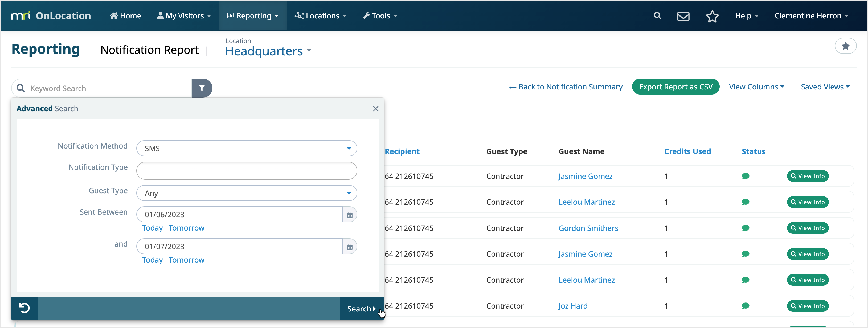Click status bubble in Gordon Smithers row
This screenshot has width=868, height=328.
tap(745, 228)
